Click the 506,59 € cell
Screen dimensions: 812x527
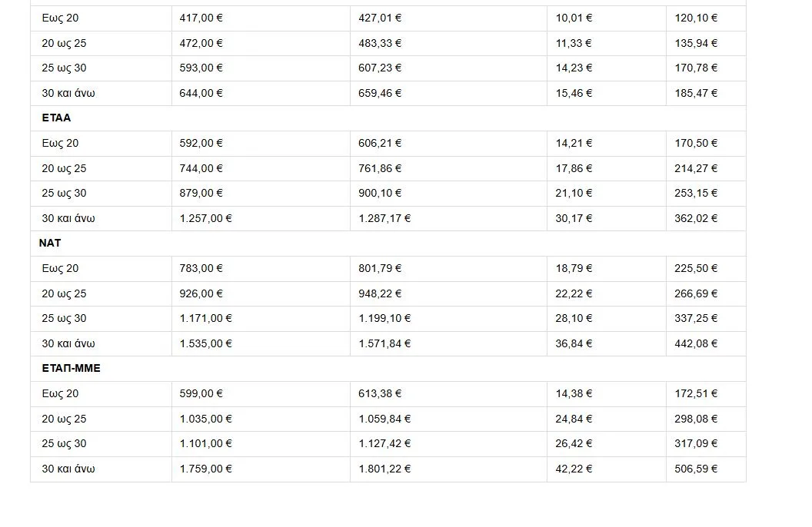[696, 469]
